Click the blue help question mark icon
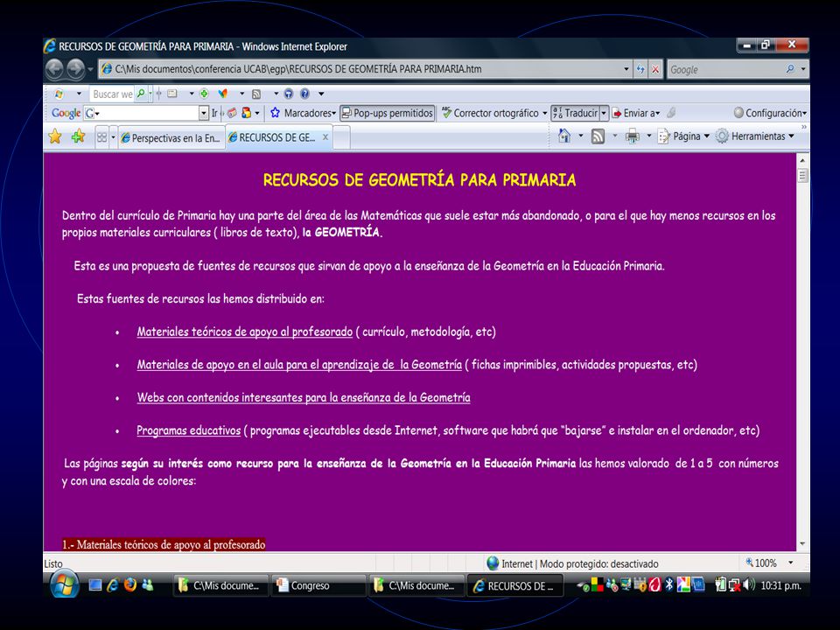The image size is (840, 630). (304, 94)
